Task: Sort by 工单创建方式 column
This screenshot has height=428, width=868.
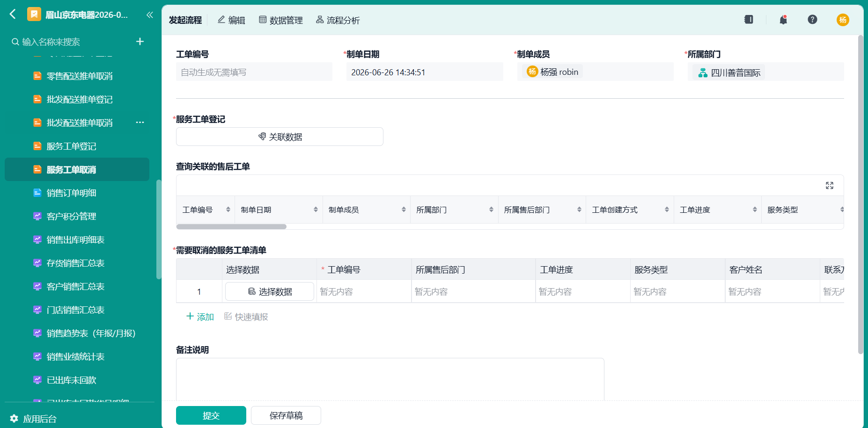Action: pos(667,210)
